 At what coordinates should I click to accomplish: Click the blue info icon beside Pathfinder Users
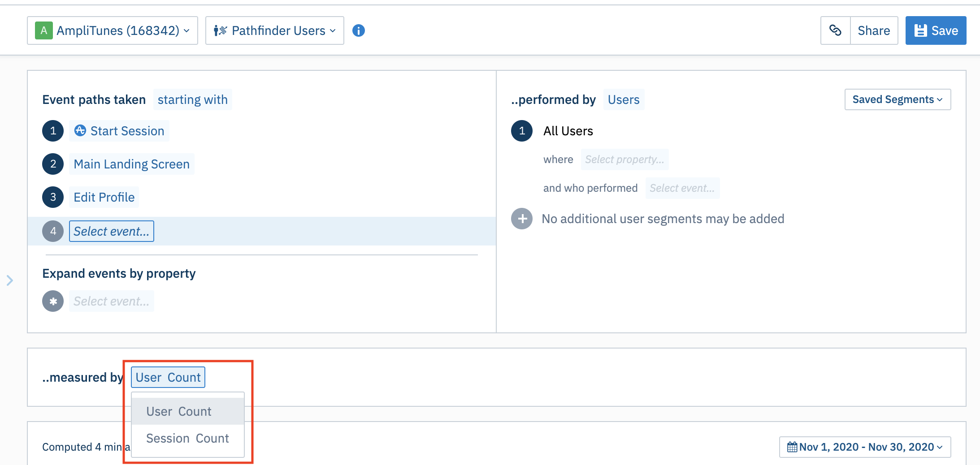(358, 30)
